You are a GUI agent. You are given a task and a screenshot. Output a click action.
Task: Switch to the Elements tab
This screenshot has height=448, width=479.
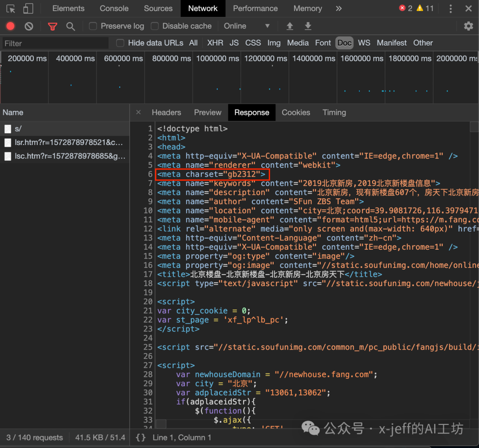pos(68,8)
